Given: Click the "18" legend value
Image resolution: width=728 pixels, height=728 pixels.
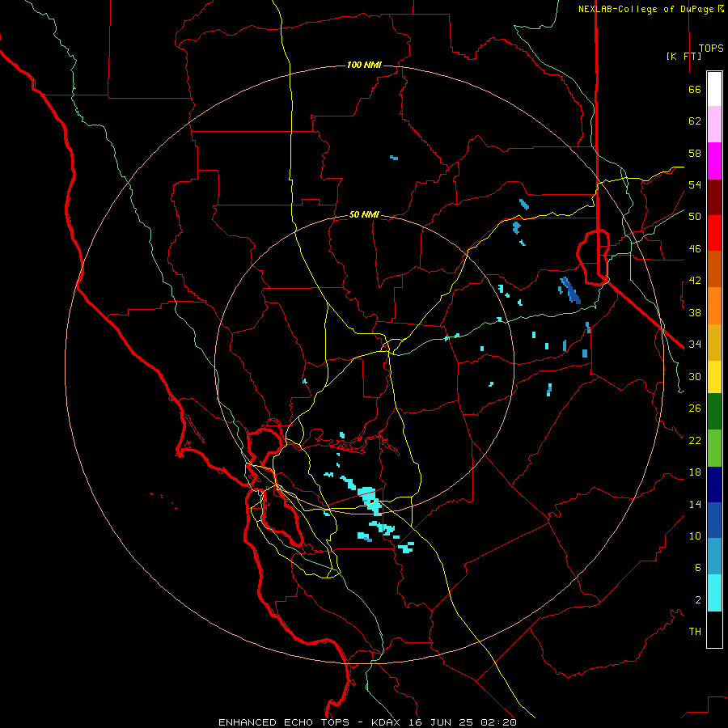Looking at the screenshot, I should pos(695,472).
